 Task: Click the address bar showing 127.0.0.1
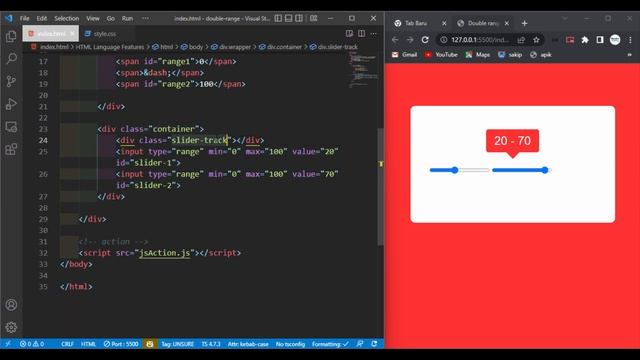coord(480,40)
